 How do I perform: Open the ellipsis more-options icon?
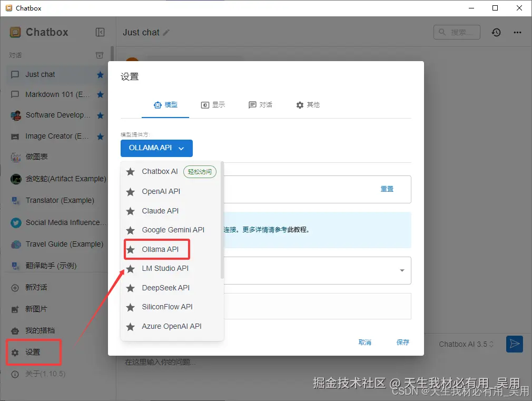[x=517, y=32]
